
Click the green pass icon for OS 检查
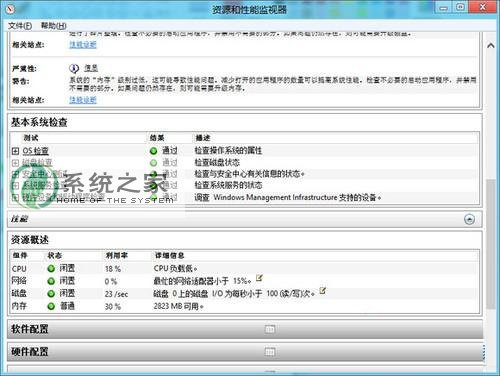(x=153, y=151)
